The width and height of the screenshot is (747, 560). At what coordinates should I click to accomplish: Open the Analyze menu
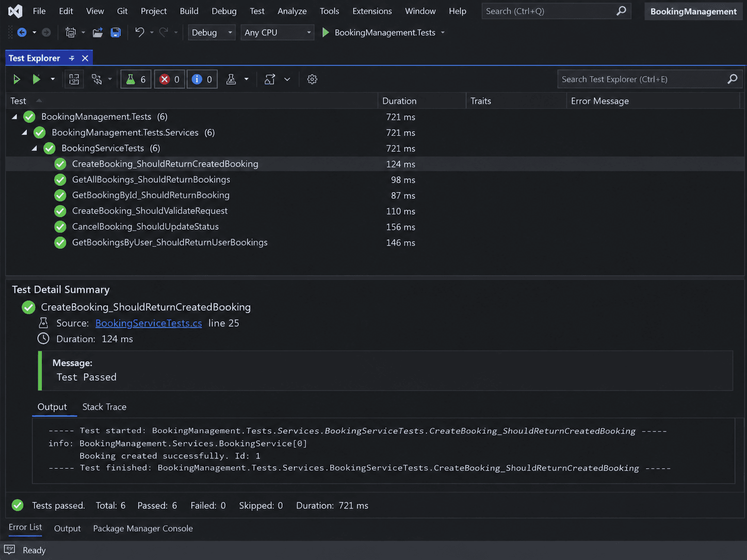292,11
